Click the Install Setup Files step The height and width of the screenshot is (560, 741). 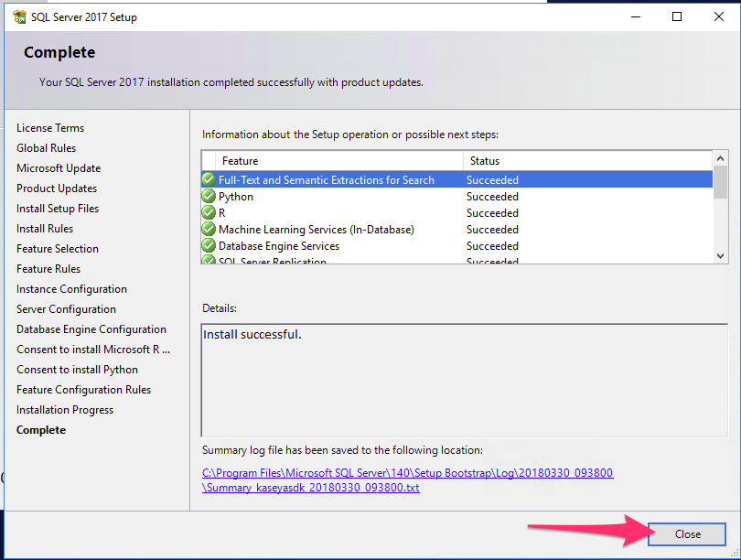click(x=58, y=209)
